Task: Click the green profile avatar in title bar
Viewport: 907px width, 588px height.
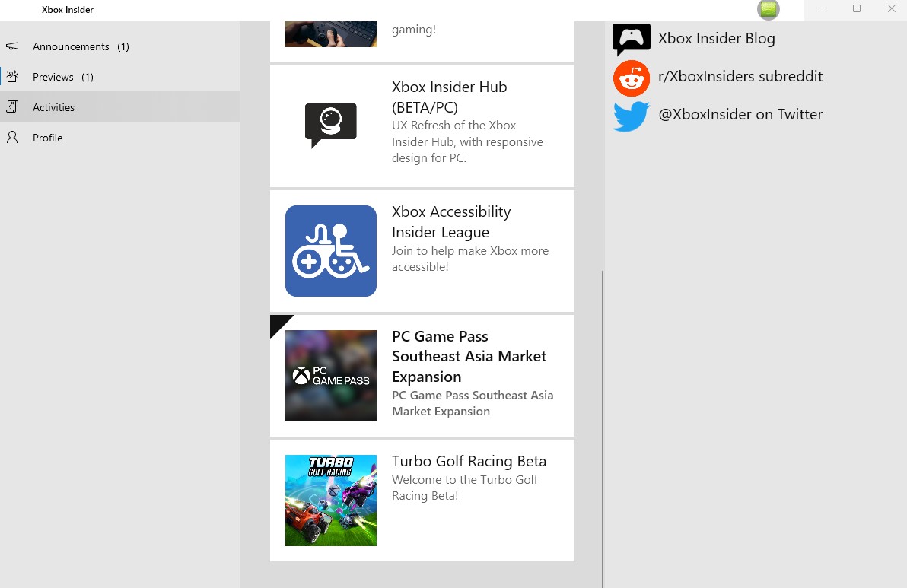Action: pyautogui.click(x=769, y=9)
